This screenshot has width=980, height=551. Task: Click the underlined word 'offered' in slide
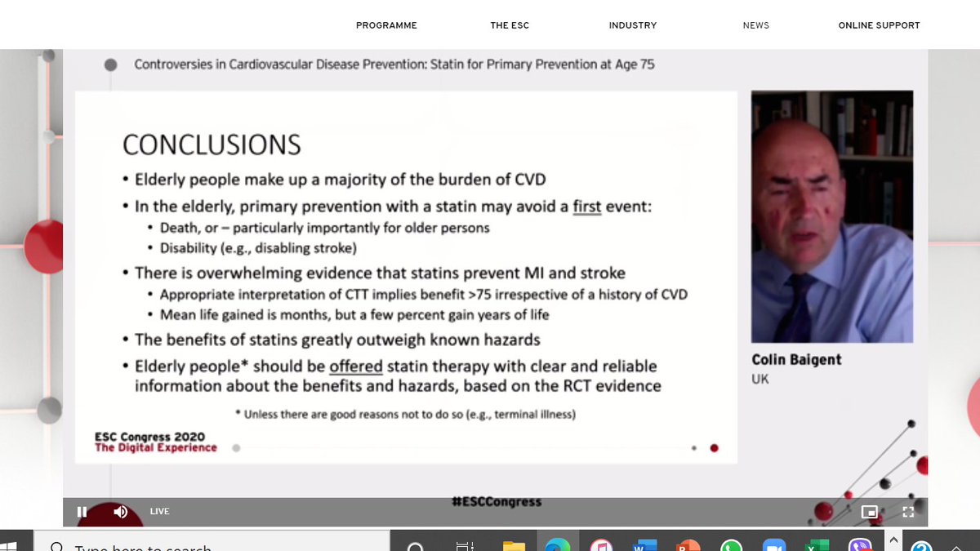click(x=356, y=367)
